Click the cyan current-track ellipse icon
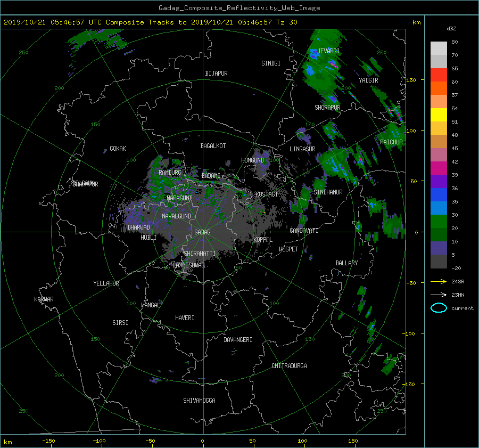The width and height of the screenshot is (479, 448). click(x=439, y=308)
